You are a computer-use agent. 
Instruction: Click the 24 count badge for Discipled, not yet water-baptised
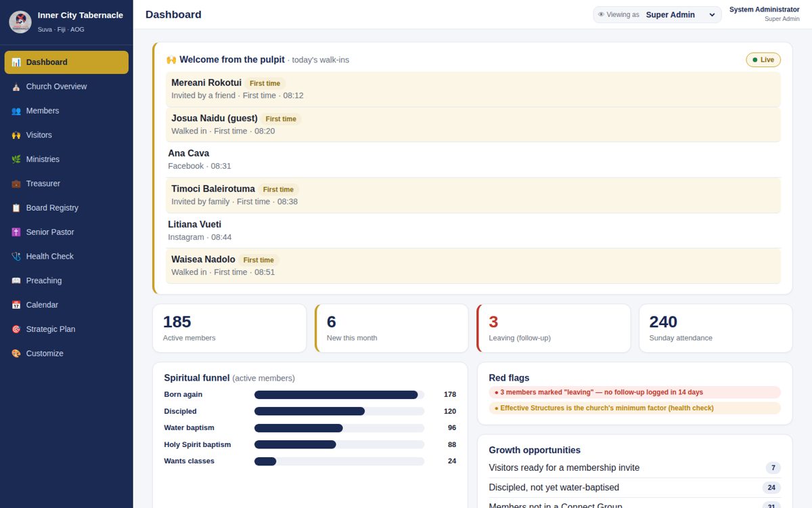click(x=771, y=488)
